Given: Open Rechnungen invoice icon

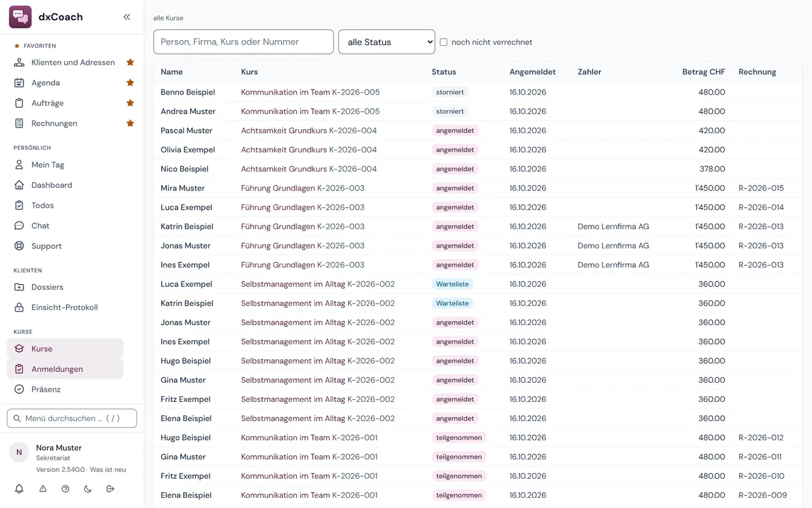Looking at the screenshot, I should pyautogui.click(x=19, y=123).
